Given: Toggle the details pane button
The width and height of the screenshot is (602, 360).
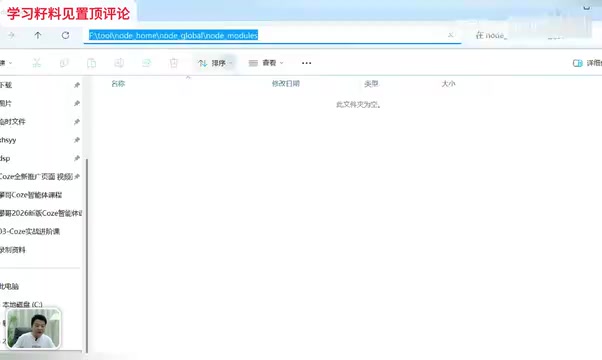Looking at the screenshot, I should coord(587,63).
